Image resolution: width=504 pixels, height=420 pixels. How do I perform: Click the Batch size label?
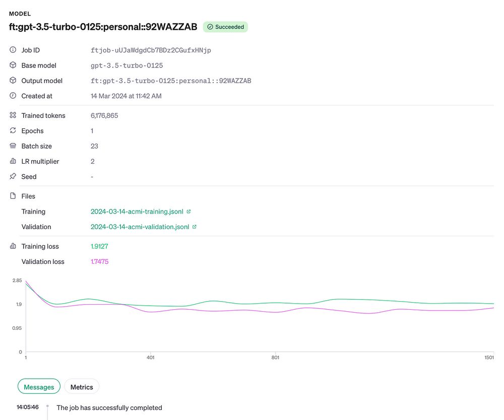point(37,146)
